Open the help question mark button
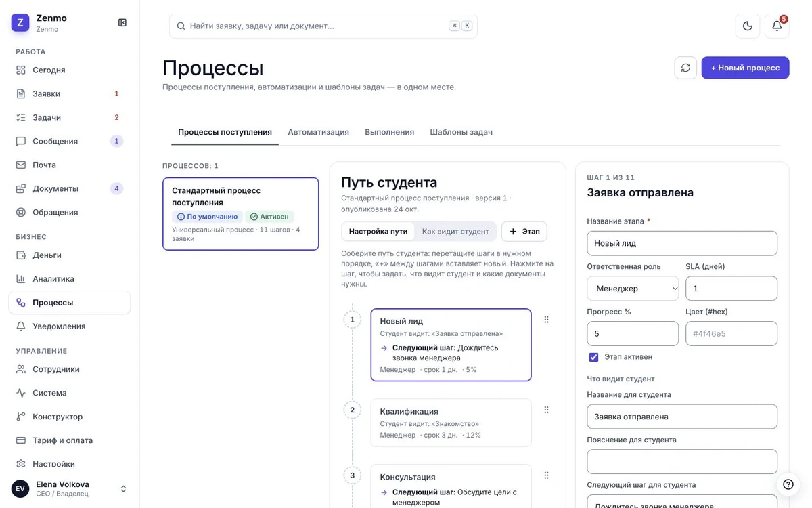 [x=788, y=484]
